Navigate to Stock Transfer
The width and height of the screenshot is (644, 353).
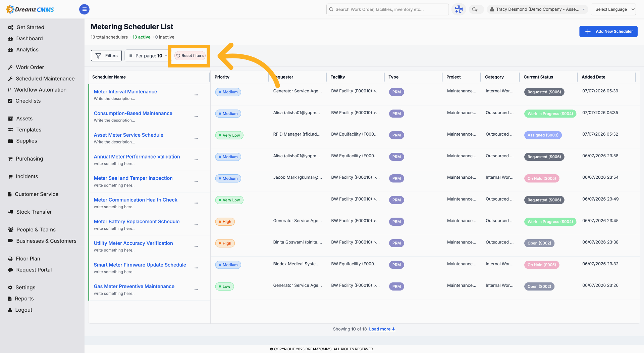pos(34,212)
